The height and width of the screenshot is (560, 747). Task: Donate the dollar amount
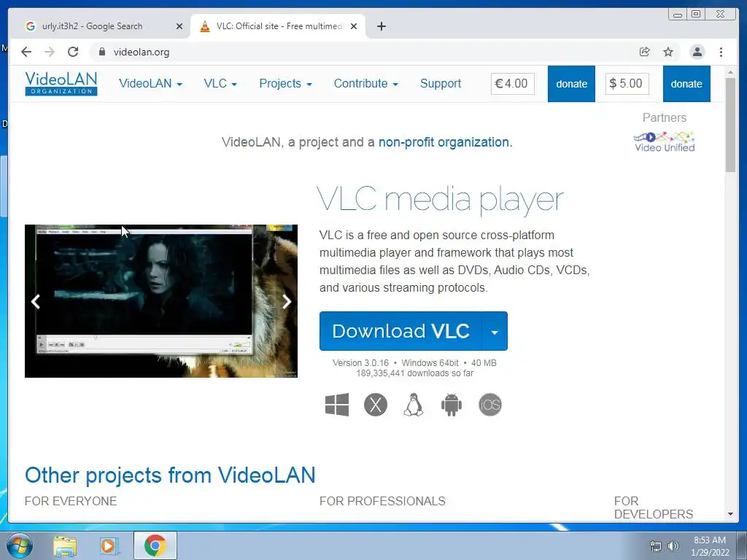click(x=686, y=84)
